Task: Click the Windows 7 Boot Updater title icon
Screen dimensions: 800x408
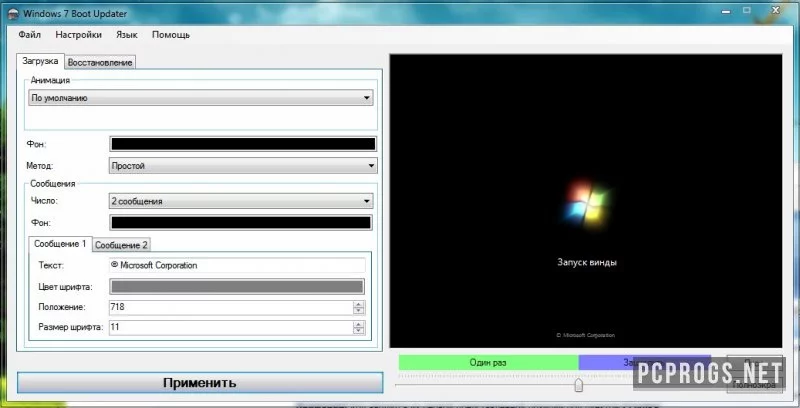Action: tap(13, 14)
